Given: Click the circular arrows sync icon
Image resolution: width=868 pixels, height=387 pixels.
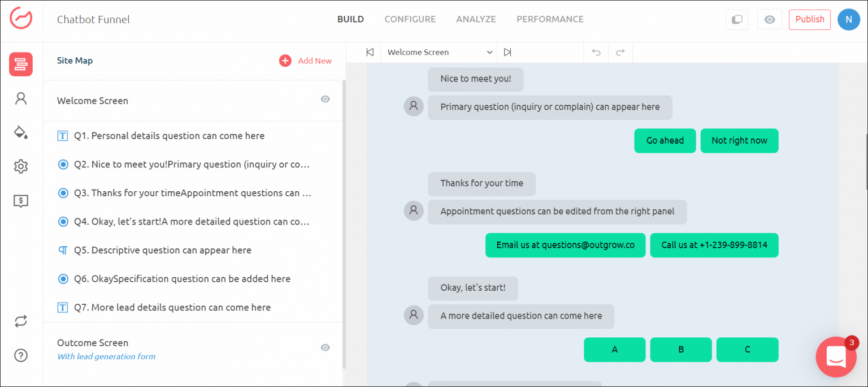Looking at the screenshot, I should [x=21, y=321].
